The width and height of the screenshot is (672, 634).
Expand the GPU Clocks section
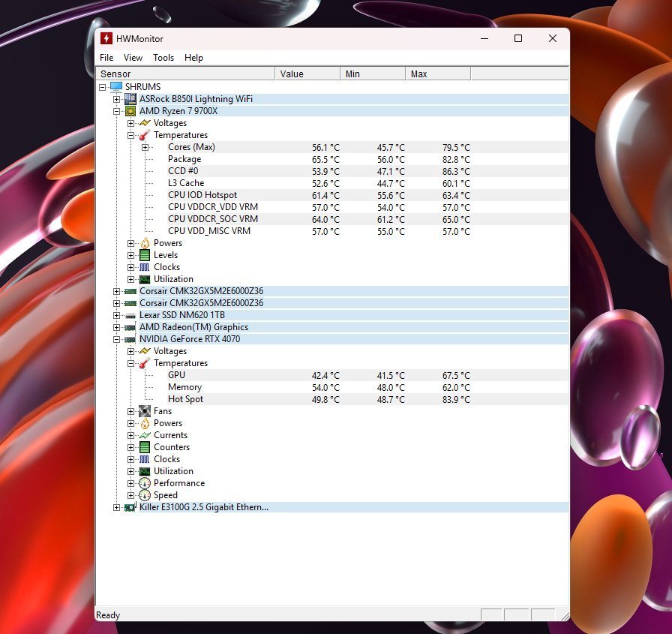(130, 459)
